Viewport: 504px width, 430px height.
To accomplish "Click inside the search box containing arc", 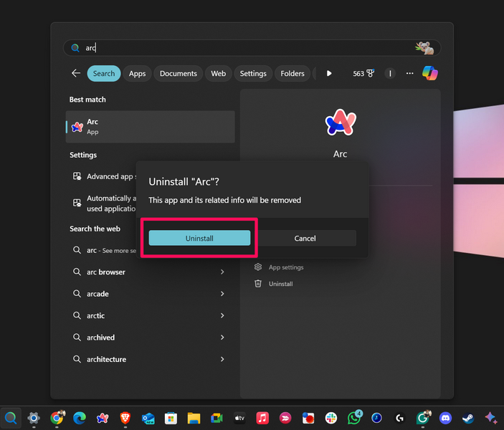I will (x=244, y=48).
